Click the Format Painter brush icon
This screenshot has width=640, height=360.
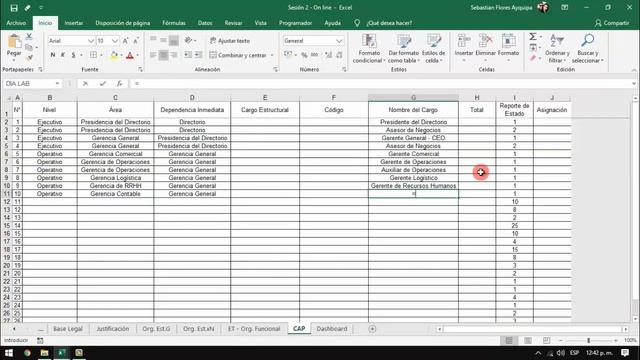[x=29, y=58]
